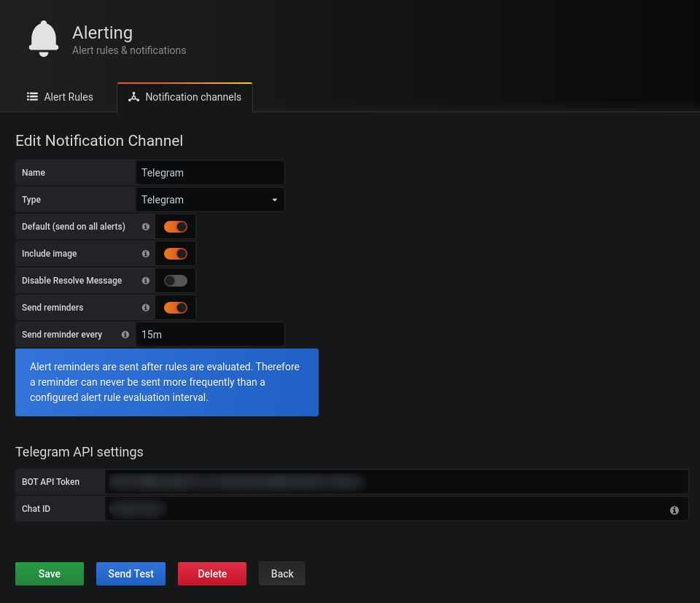
Task: Click the Chat ID input field
Action: click(x=397, y=509)
